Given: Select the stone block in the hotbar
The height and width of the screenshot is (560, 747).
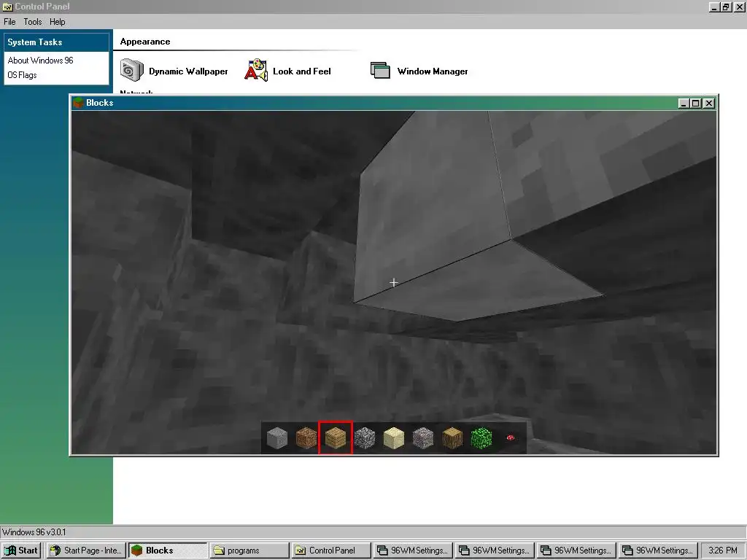Looking at the screenshot, I should (x=276, y=437).
